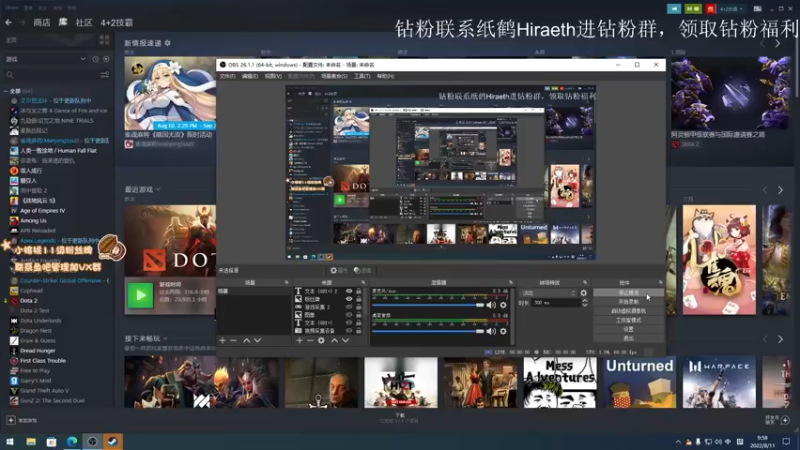Screen dimensions: 800x450
Task: Open OBS 文件(F) menu
Action: [x=227, y=76]
